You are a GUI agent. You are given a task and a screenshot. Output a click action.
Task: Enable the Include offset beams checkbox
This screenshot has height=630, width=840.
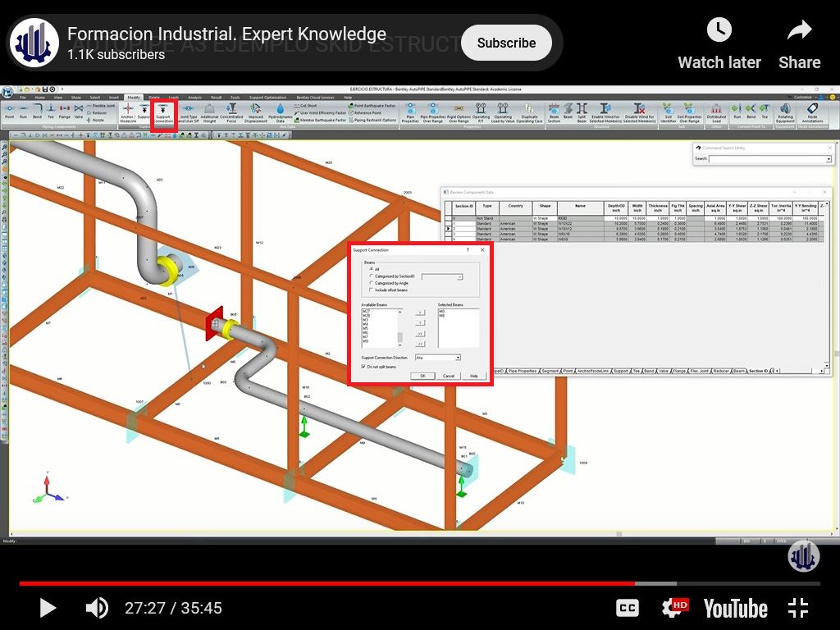372,290
